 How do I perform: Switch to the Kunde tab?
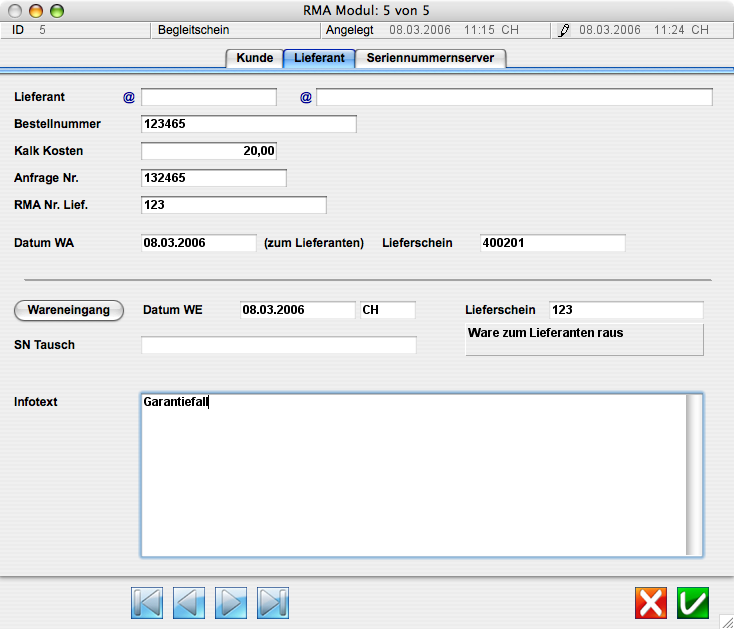coord(255,58)
